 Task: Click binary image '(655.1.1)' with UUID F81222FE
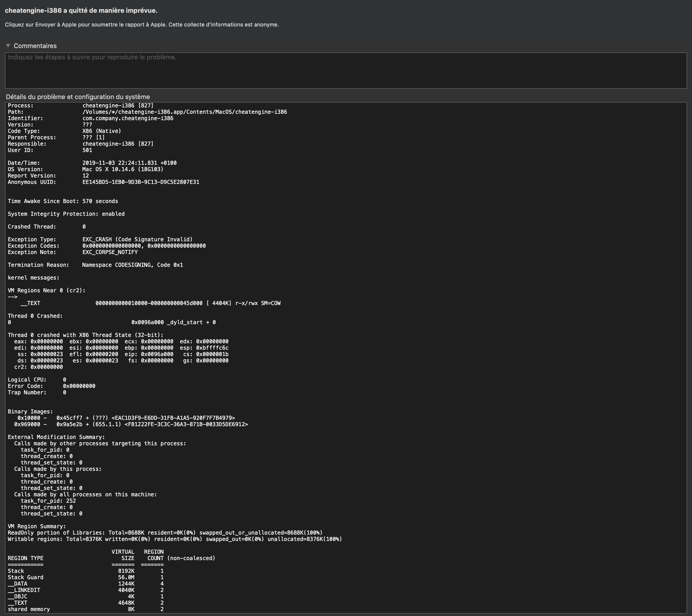(131, 425)
